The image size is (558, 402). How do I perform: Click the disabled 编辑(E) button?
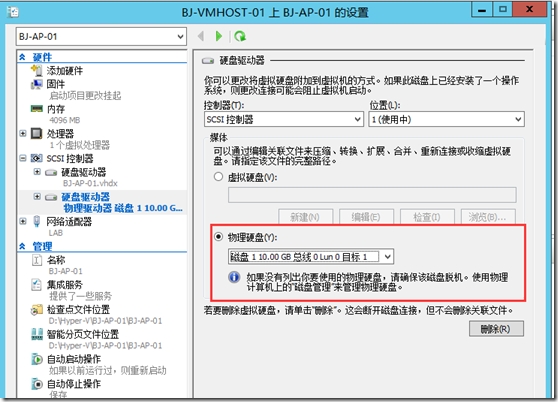click(x=366, y=217)
